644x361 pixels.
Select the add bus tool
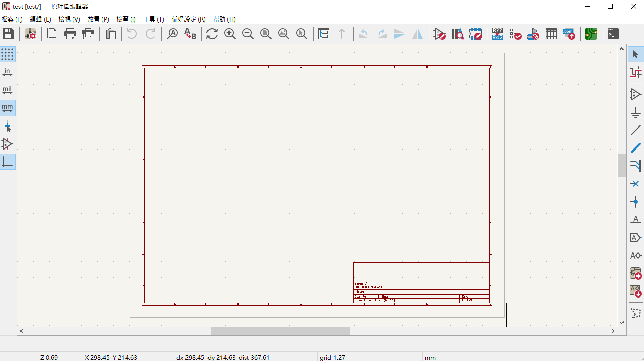click(x=635, y=148)
